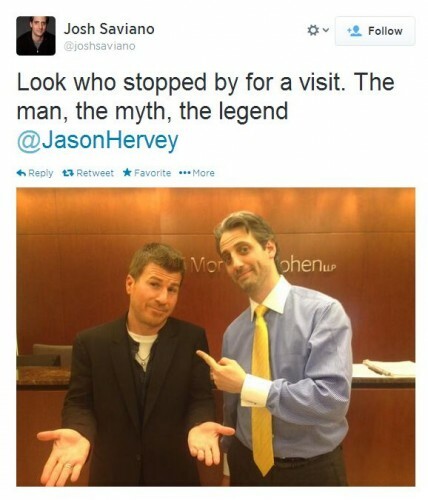The height and width of the screenshot is (500, 428).
Task: Expand the chevron beside the gear
Action: pos(326,30)
